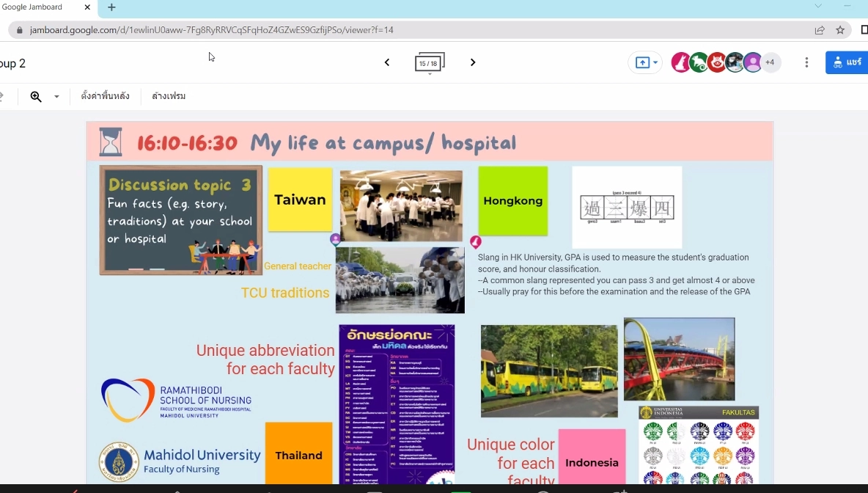Click the Chinese characters slang image
Screen dimensions: 868x493
point(628,208)
